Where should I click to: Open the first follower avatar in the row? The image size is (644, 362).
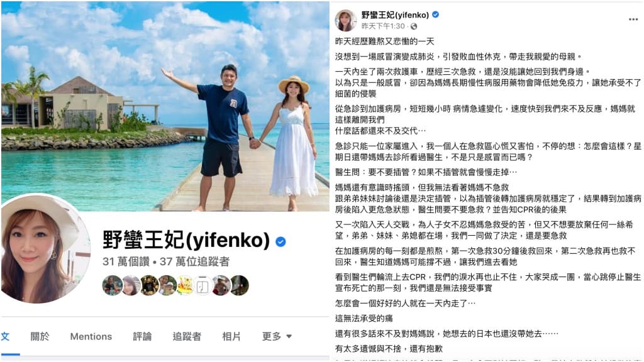(112, 285)
